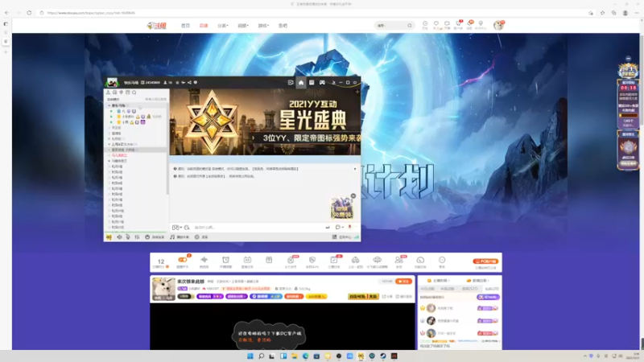The height and width of the screenshot is (362, 644).
Task: Click the speedometer icon in streamer toolbar
Action: (x=420, y=260)
